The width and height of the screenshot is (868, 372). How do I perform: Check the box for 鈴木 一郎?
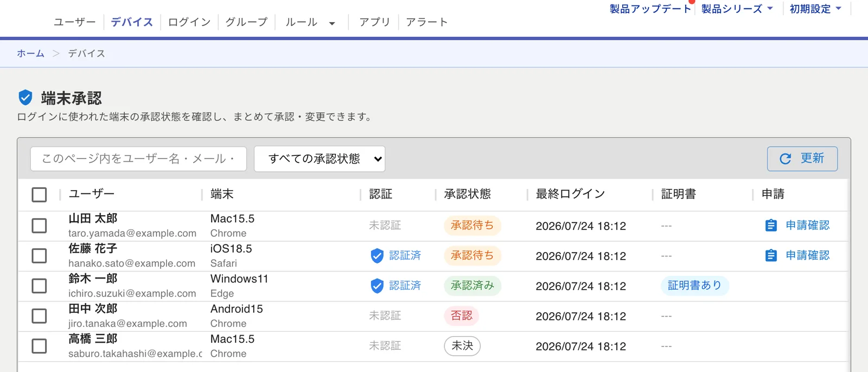click(x=39, y=286)
